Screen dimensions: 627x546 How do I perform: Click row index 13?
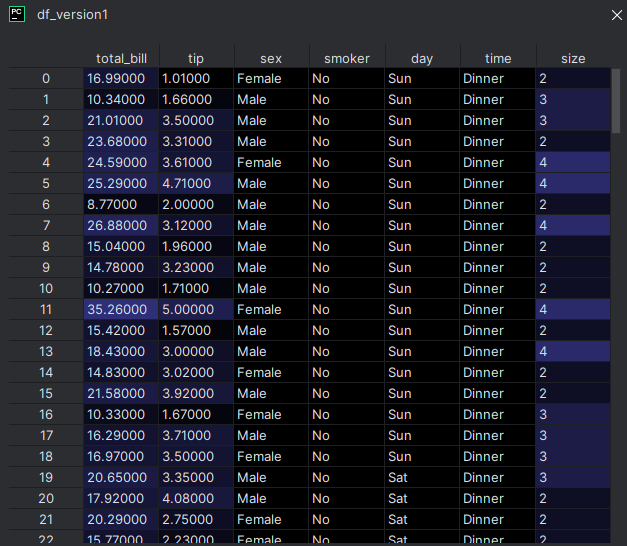point(46,352)
